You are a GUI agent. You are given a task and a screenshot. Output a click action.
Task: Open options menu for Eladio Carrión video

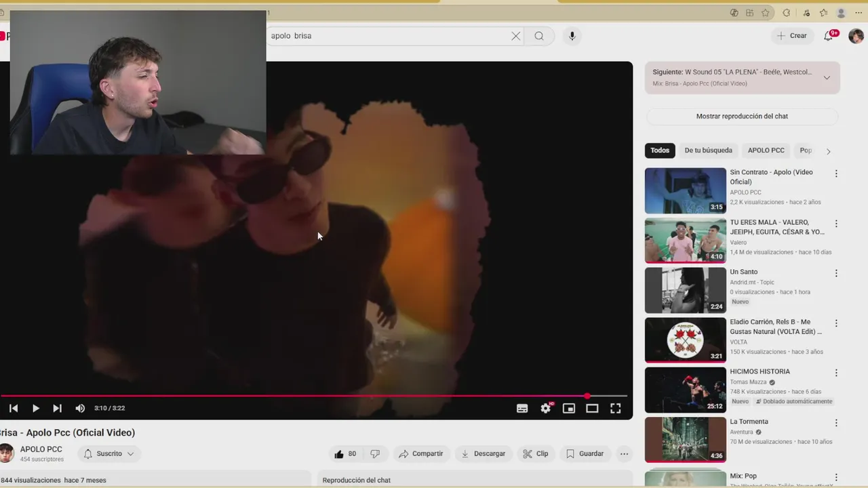point(836,323)
